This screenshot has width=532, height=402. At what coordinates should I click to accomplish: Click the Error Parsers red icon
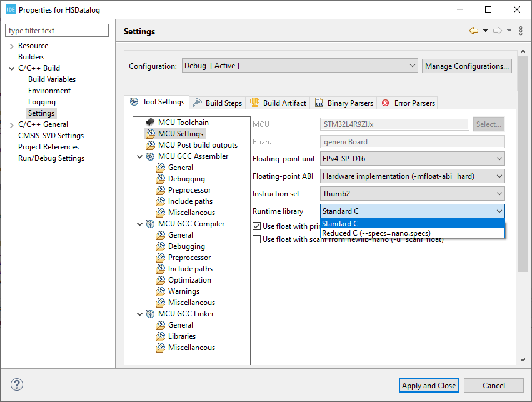pos(386,103)
